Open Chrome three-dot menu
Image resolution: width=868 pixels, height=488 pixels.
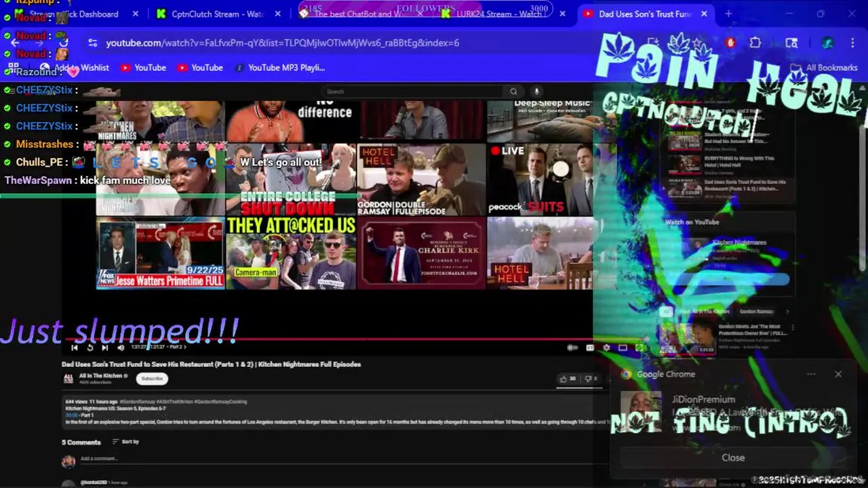click(x=852, y=43)
